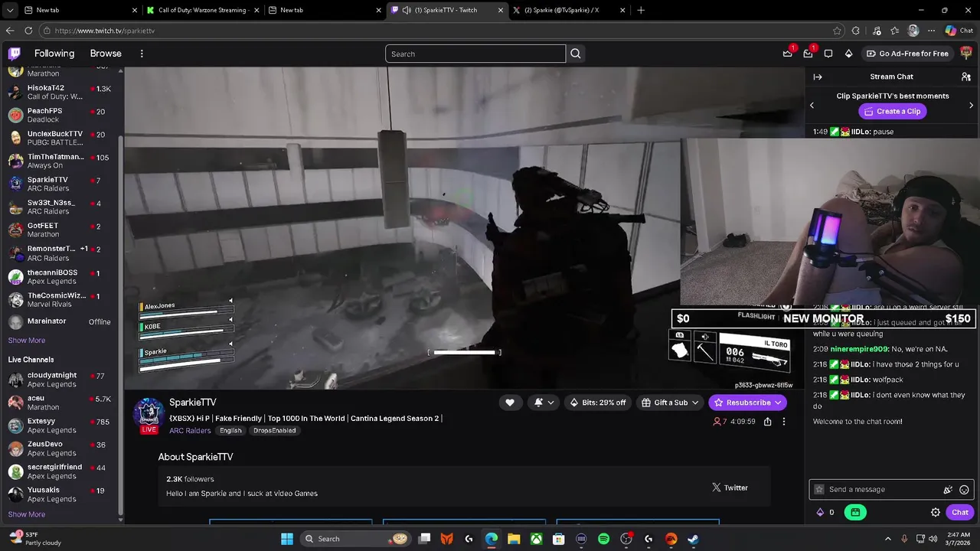The height and width of the screenshot is (551, 980).
Task: Click Go Ad-Free for Free button
Action: tap(907, 54)
